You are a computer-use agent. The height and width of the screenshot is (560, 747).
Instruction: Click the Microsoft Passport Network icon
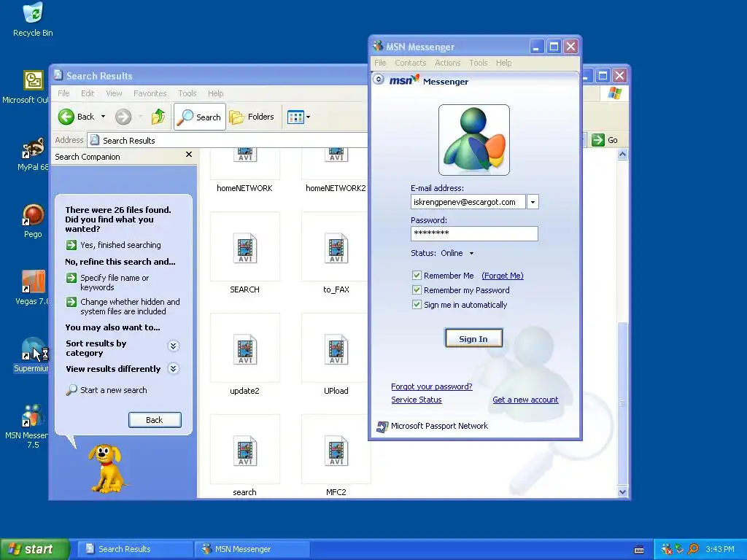click(x=382, y=427)
